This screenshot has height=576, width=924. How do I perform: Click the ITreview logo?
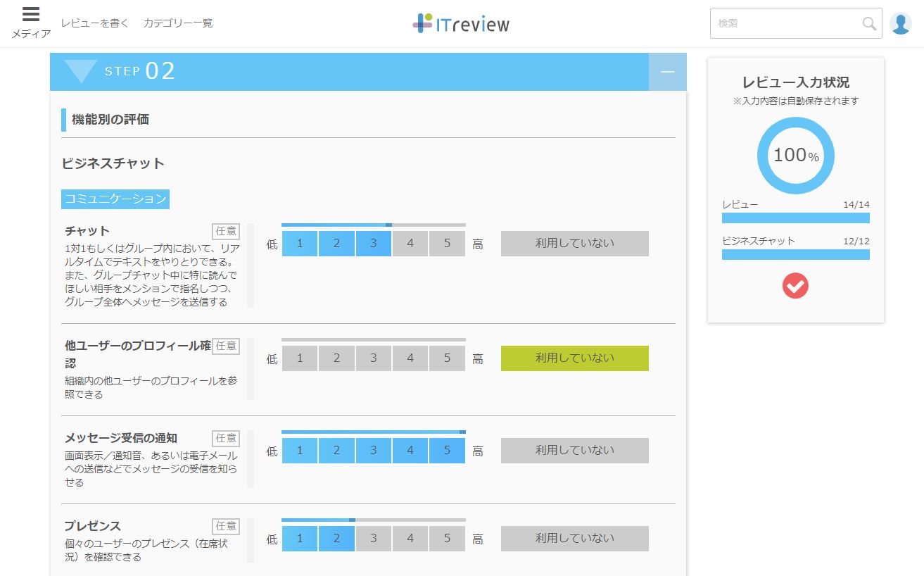[460, 22]
